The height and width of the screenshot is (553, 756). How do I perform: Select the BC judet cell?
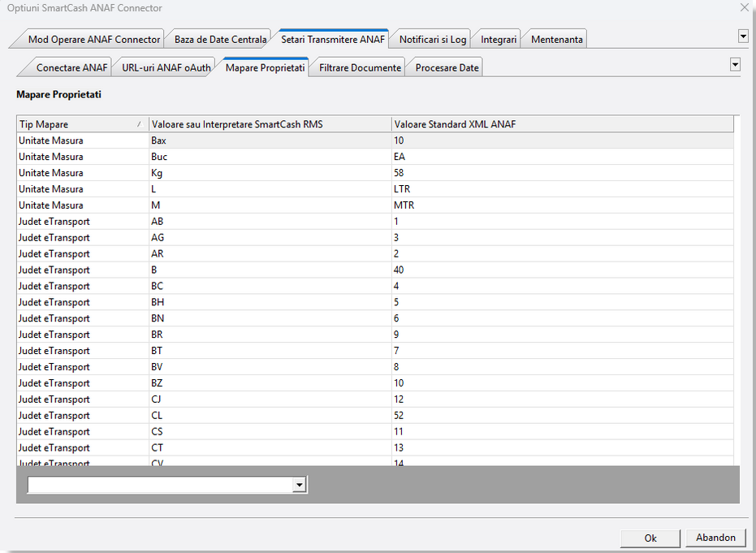(270, 287)
